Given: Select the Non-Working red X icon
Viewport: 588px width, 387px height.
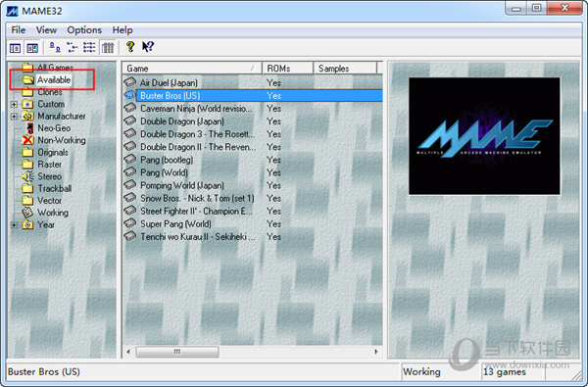Looking at the screenshot, I should pyautogui.click(x=27, y=140).
